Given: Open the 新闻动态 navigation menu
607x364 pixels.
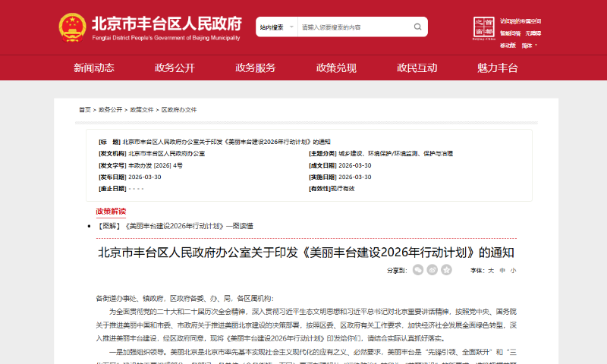Looking at the screenshot, I should pyautogui.click(x=94, y=67).
